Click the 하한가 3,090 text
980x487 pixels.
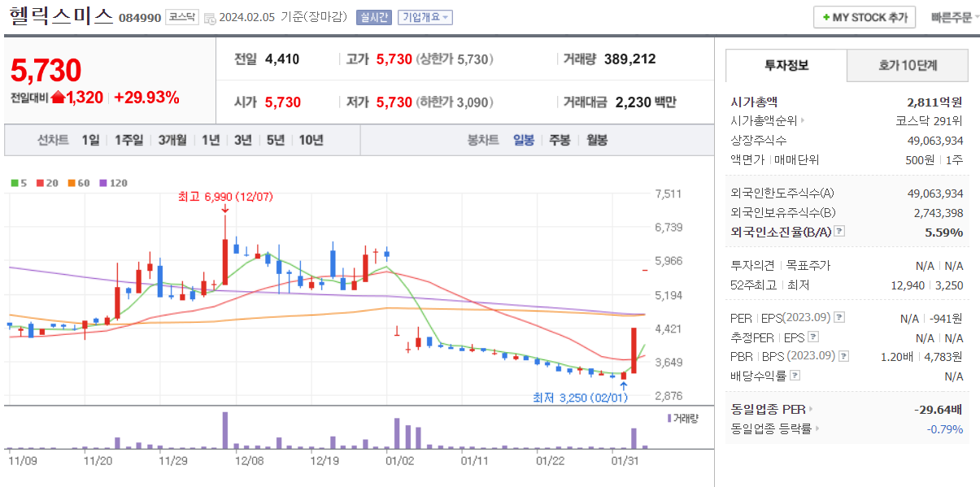(x=455, y=102)
